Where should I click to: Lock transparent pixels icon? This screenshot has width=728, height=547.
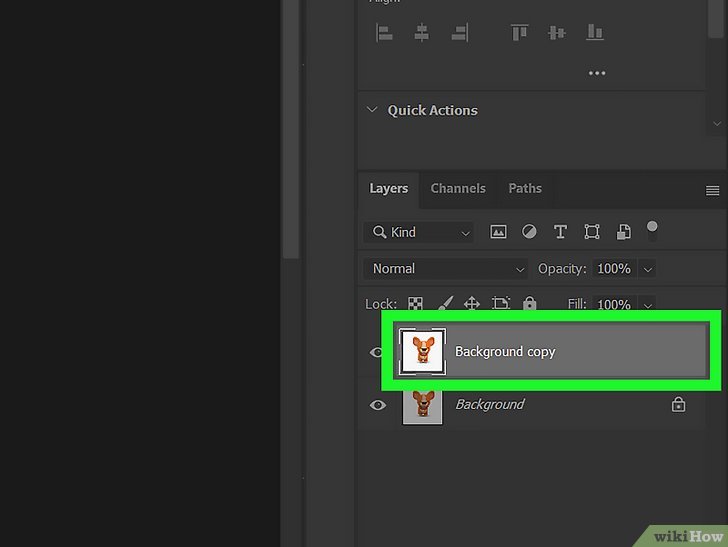tap(415, 304)
